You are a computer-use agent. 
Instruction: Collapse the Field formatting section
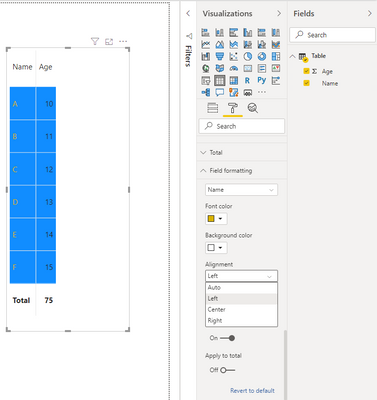pyautogui.click(x=242, y=171)
